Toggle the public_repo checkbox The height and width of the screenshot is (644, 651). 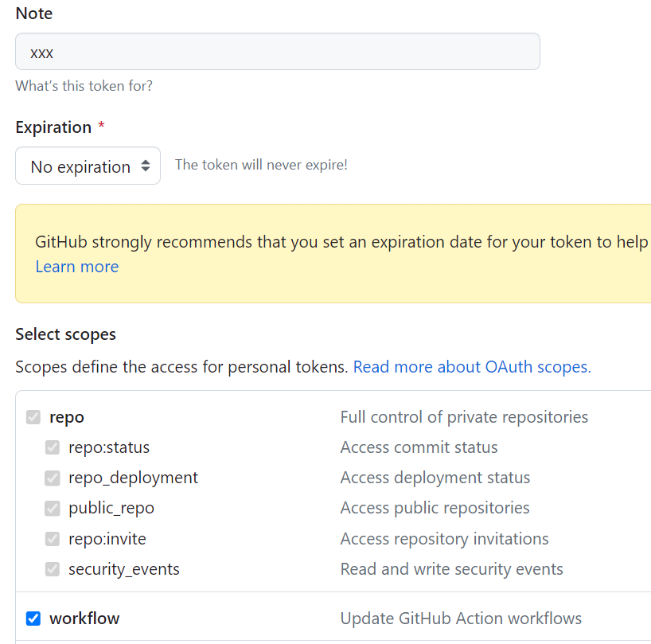53,508
